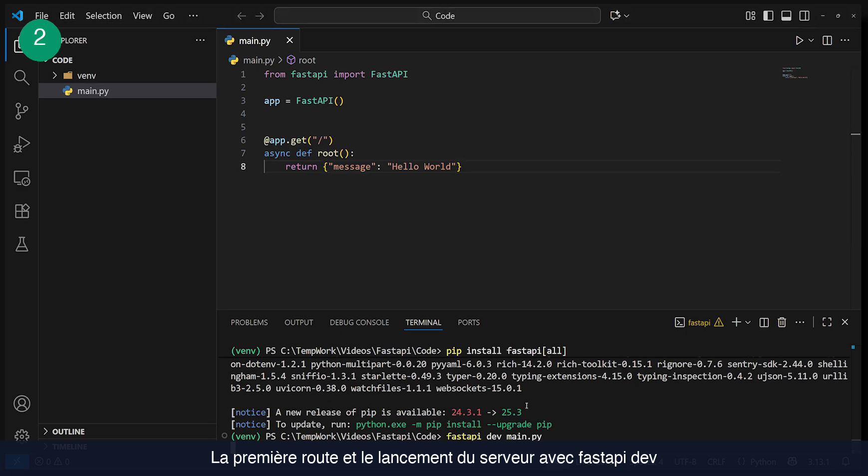The width and height of the screenshot is (868, 476).
Task: Open the Selection menu
Action: click(103, 16)
